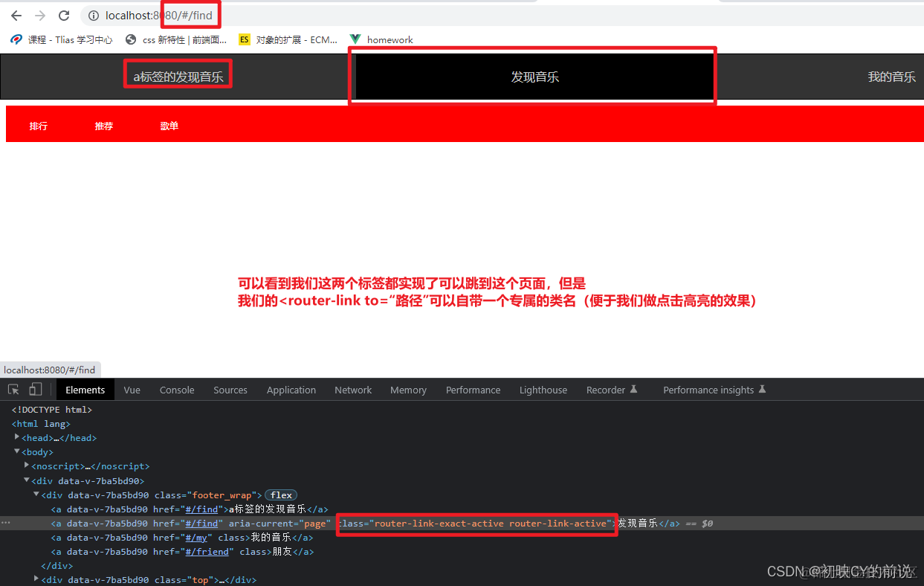
Task: Click the three-dot actions on selected DOM row
Action: (6, 524)
